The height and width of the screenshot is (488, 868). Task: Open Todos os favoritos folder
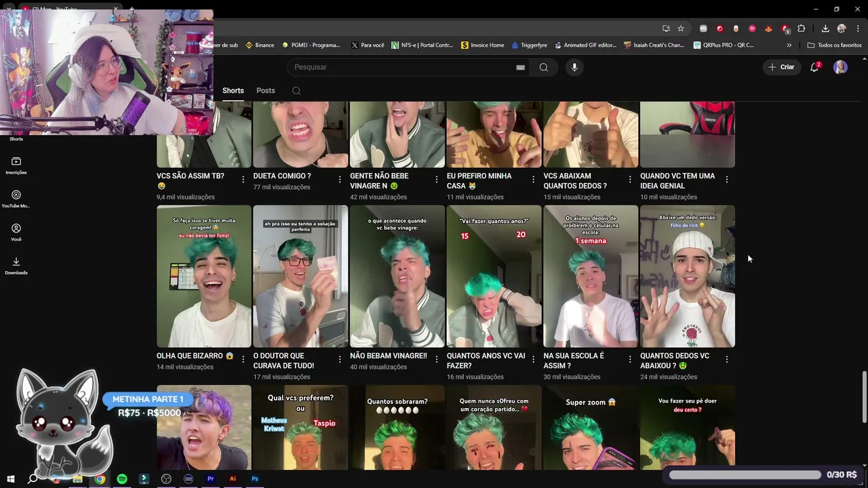(x=834, y=45)
